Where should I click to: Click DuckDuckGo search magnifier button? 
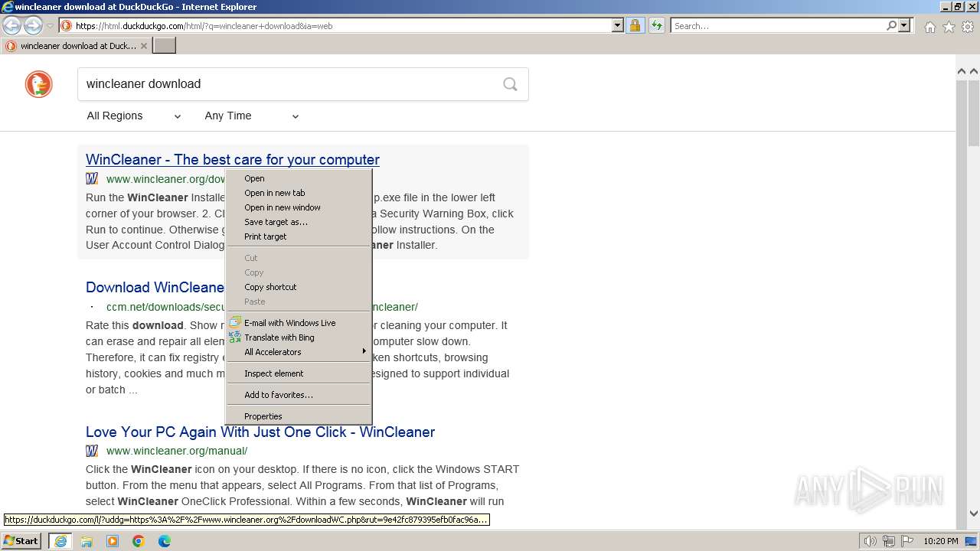coord(510,84)
